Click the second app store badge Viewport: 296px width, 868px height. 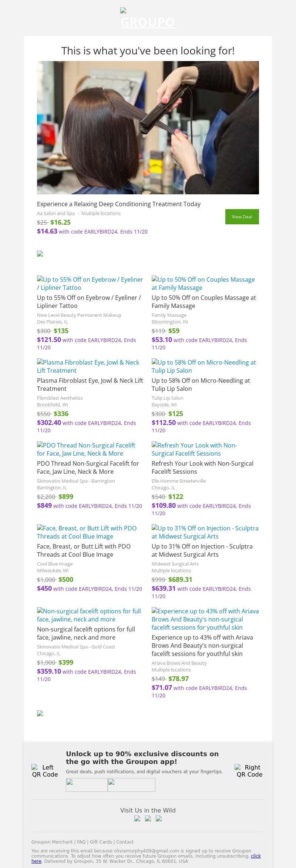click(131, 785)
